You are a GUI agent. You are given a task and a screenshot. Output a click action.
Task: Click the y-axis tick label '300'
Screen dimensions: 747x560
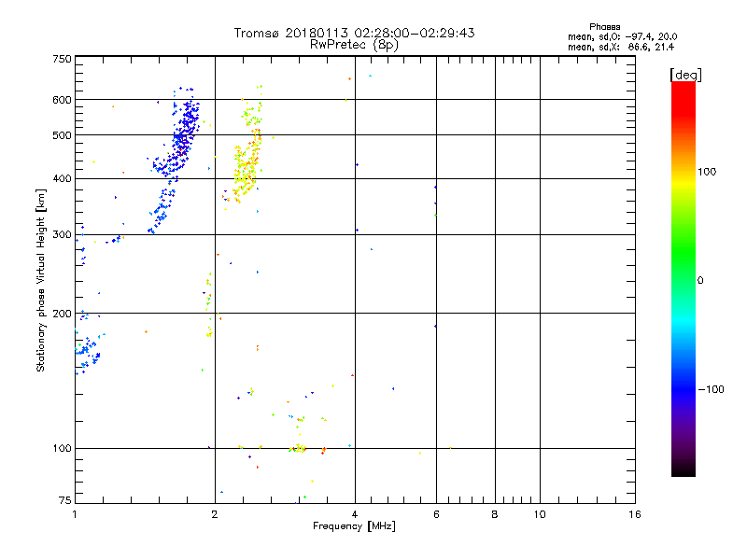(63, 234)
